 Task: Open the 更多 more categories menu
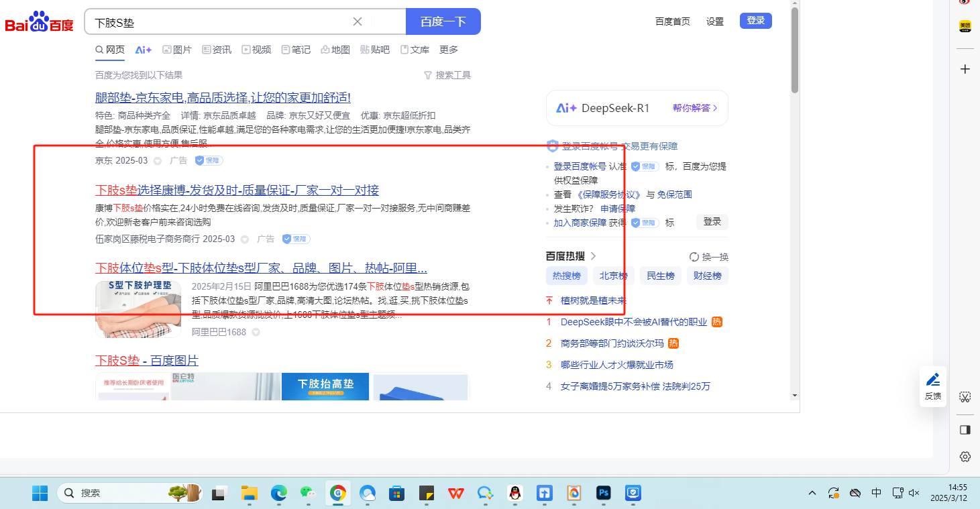point(449,50)
